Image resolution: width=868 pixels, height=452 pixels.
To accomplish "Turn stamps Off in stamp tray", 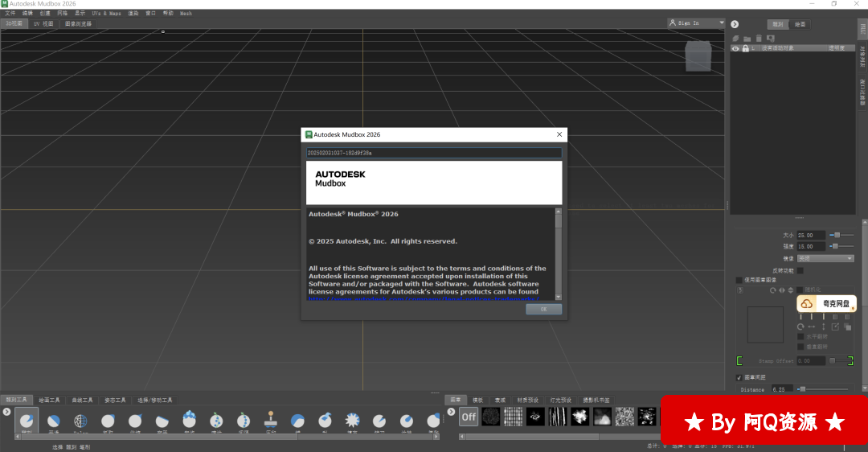I will [469, 417].
